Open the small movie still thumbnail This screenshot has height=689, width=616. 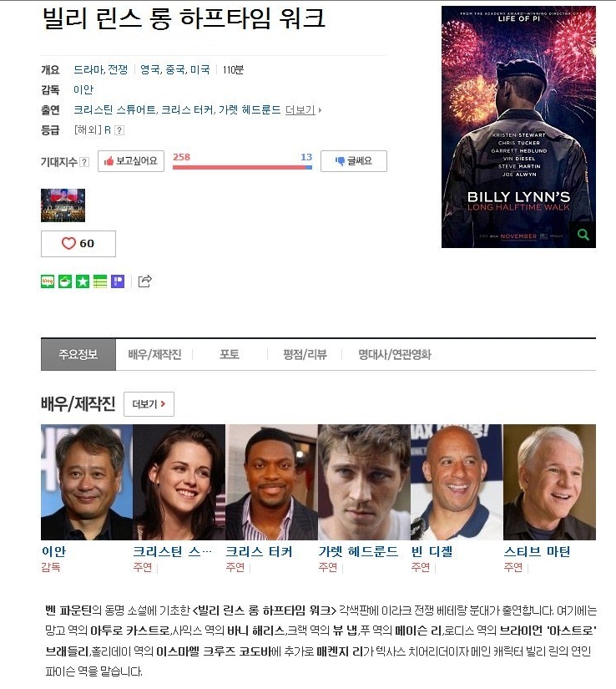[x=63, y=205]
